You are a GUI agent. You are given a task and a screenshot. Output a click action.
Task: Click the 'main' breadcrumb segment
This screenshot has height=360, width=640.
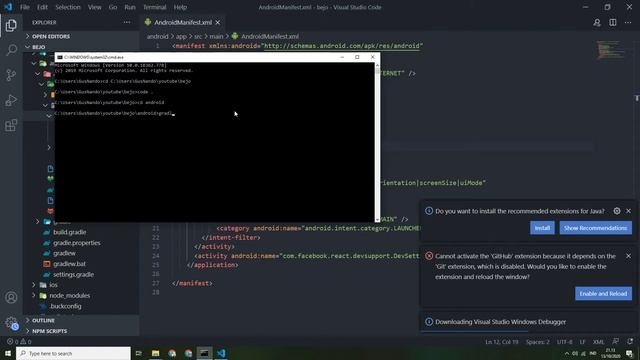pyautogui.click(x=216, y=36)
